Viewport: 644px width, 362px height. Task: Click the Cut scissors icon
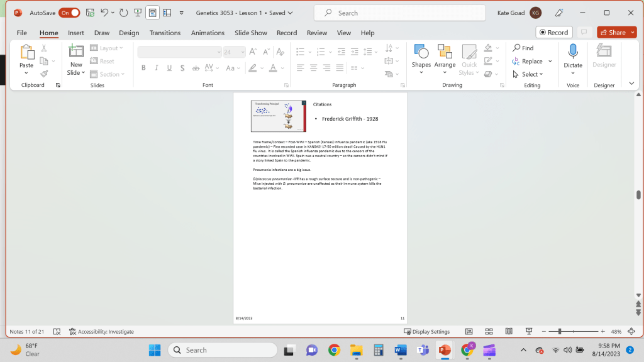point(44,48)
